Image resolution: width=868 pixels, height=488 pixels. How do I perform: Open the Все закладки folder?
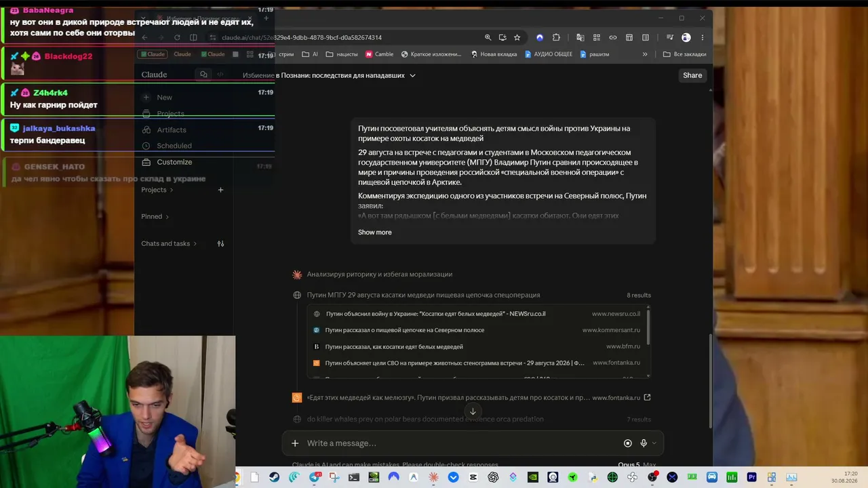coord(684,54)
